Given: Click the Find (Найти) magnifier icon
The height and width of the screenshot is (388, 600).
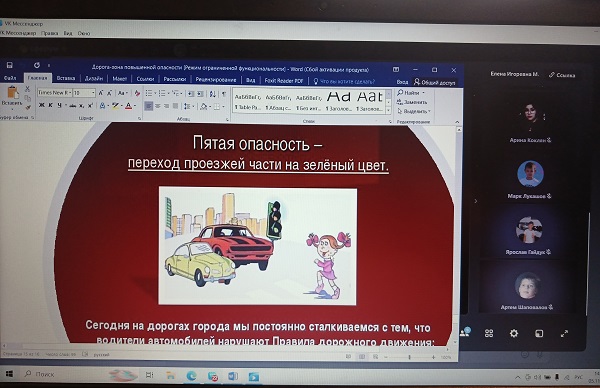Looking at the screenshot, I should 400,93.
